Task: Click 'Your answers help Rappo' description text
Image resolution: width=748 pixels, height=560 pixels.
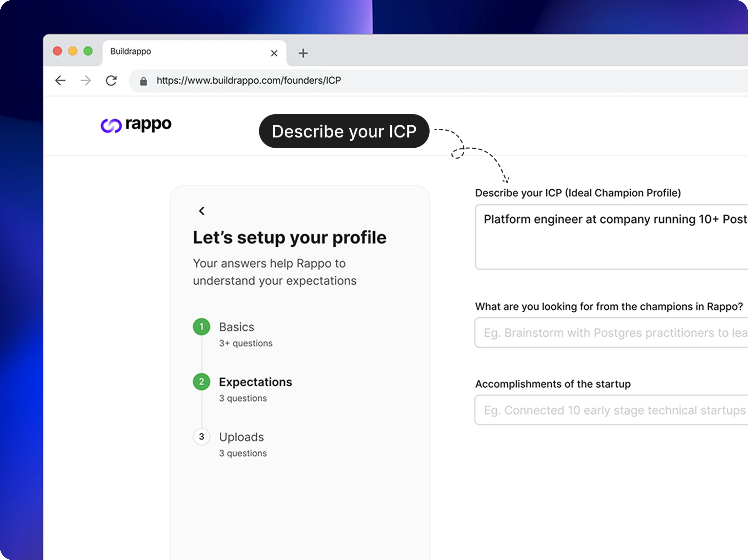Action: (275, 272)
